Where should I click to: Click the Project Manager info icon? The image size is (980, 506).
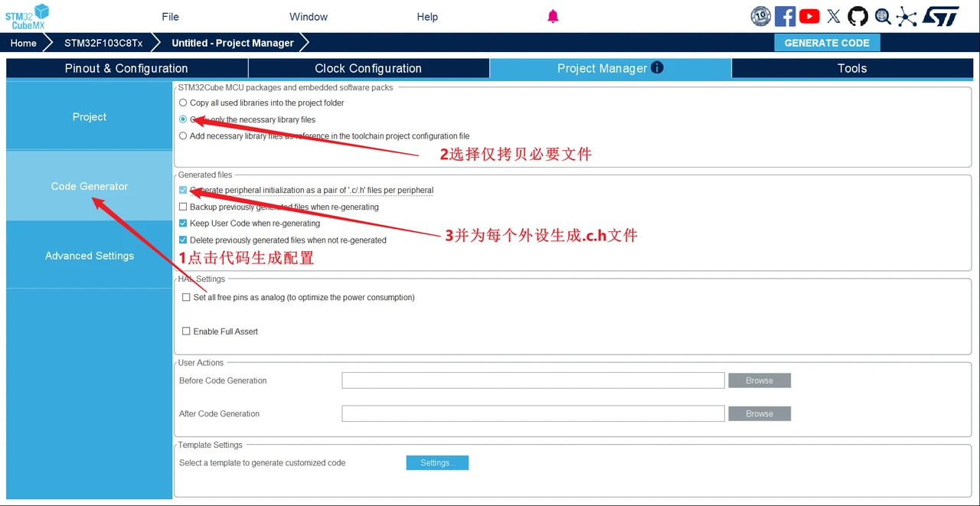coord(657,67)
